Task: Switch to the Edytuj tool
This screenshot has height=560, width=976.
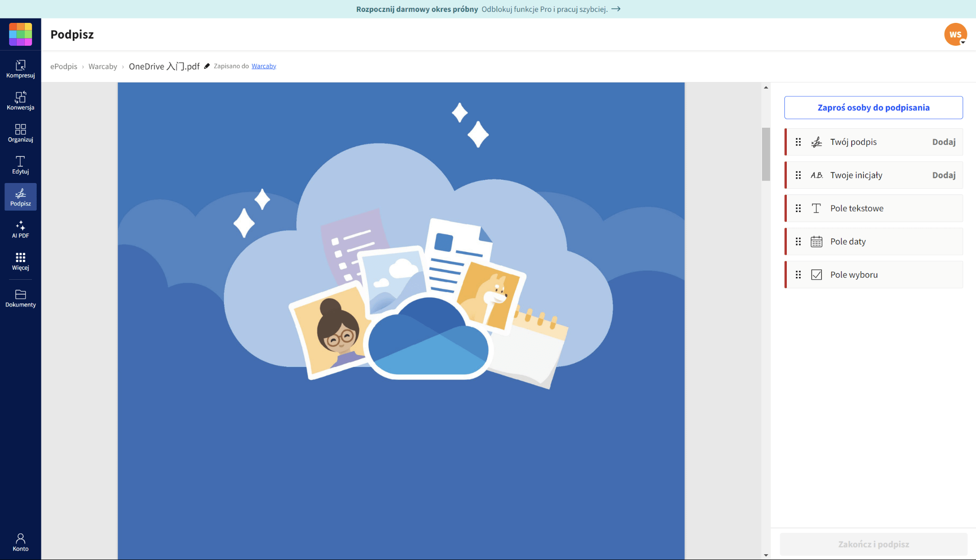Action: click(x=20, y=165)
